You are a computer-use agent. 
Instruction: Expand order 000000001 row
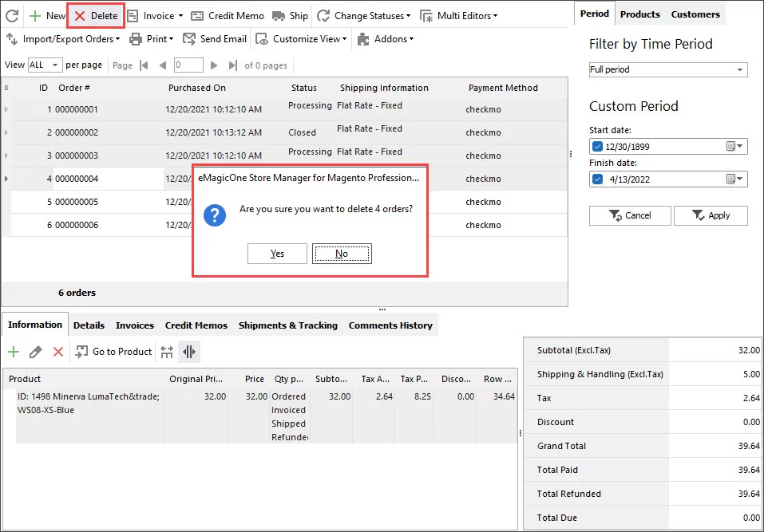pyautogui.click(x=6, y=109)
